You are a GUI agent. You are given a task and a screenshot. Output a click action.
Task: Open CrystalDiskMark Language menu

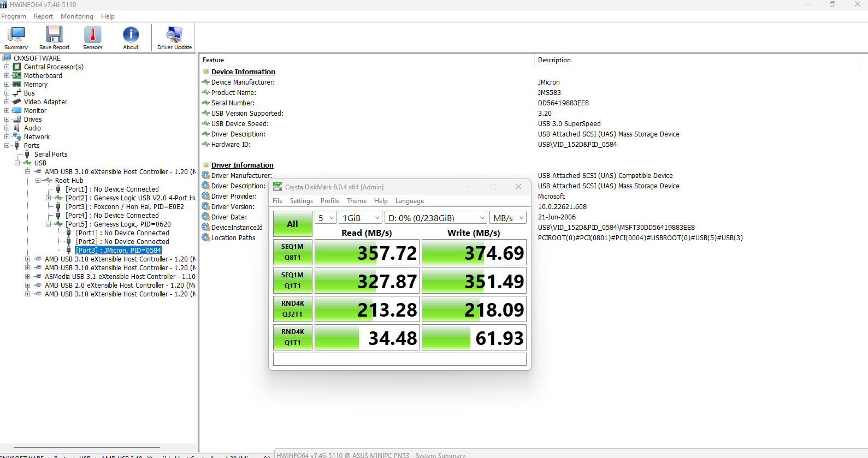coord(410,201)
